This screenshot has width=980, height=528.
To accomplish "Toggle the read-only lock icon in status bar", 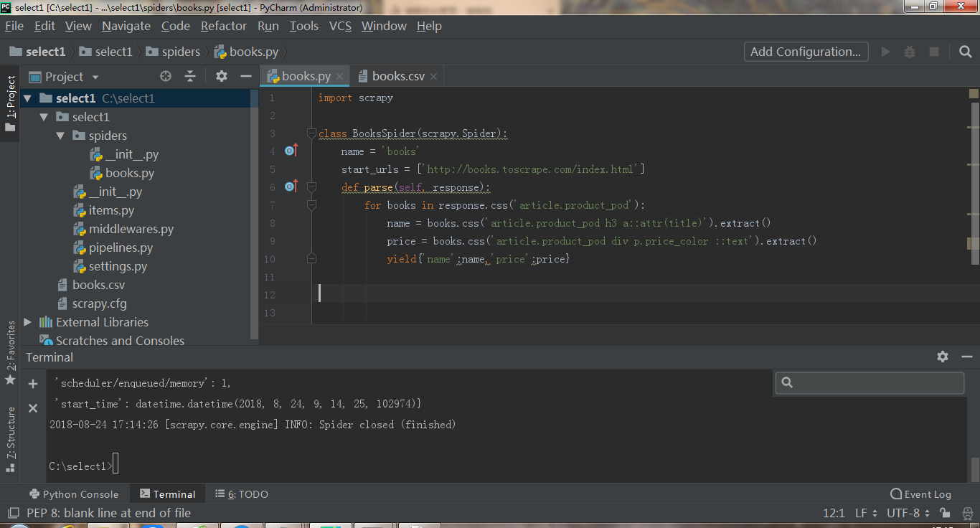I will tap(946, 513).
